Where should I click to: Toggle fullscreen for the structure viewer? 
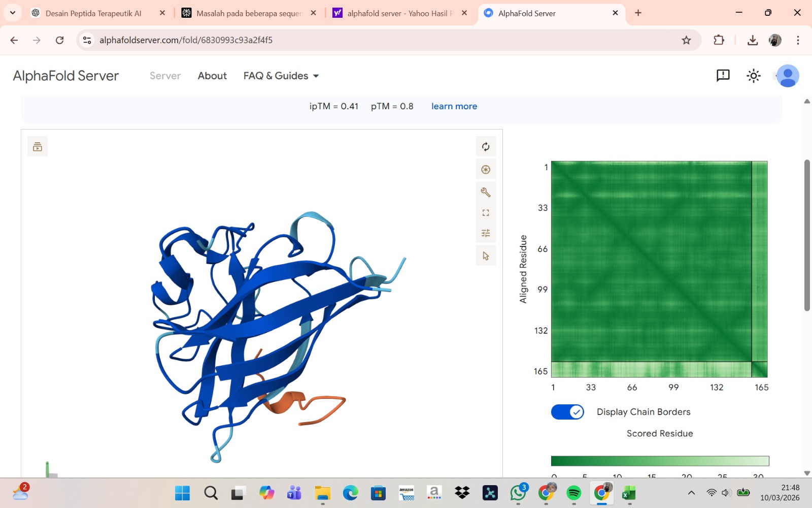(x=486, y=213)
